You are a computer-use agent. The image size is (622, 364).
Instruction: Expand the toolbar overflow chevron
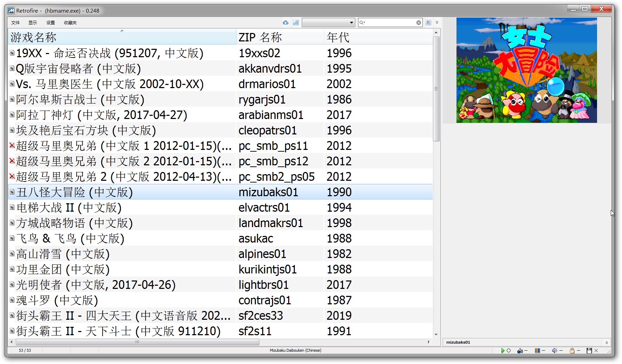pyautogui.click(x=437, y=22)
